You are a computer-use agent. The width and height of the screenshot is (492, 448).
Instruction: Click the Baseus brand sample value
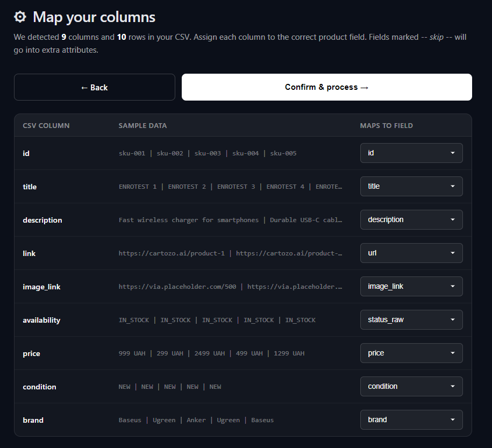pyautogui.click(x=130, y=419)
